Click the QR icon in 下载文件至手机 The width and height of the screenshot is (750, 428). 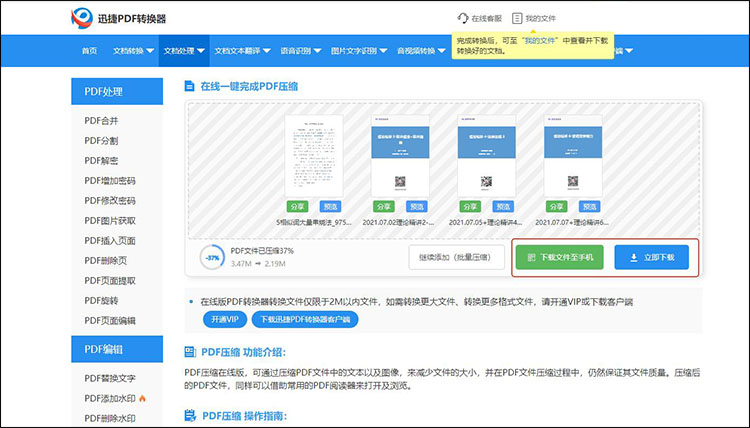pos(531,257)
